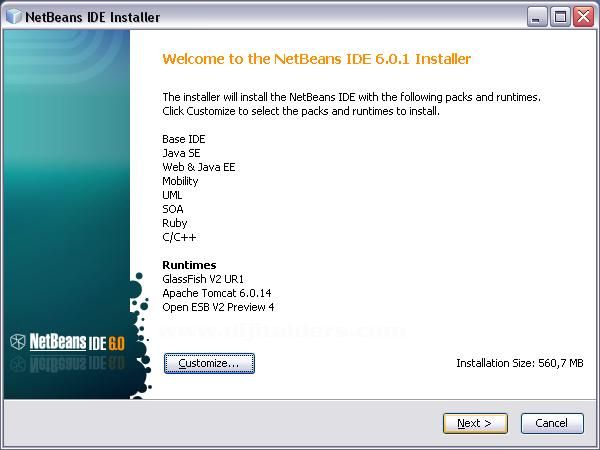Maximize the installer window
This screenshot has height=450, width=600.
tap(560, 17)
